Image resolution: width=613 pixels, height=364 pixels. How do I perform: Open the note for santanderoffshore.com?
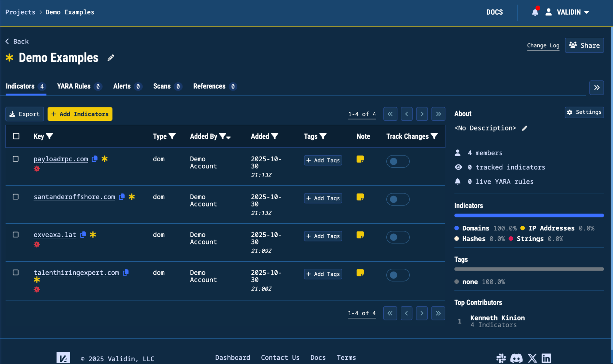(360, 197)
